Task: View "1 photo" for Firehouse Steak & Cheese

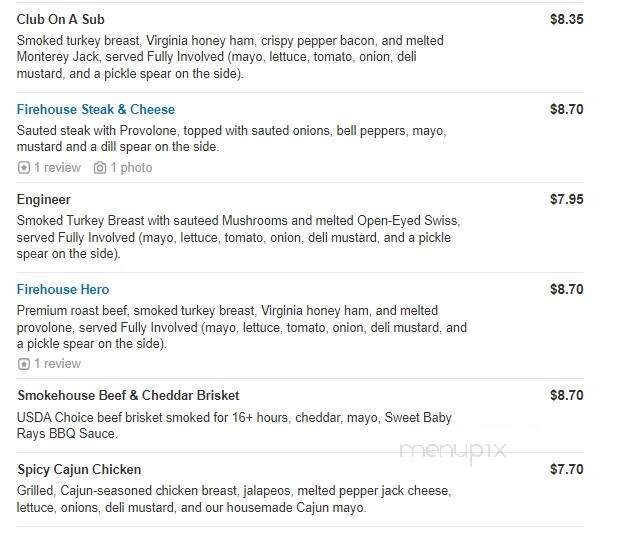Action: tap(131, 168)
